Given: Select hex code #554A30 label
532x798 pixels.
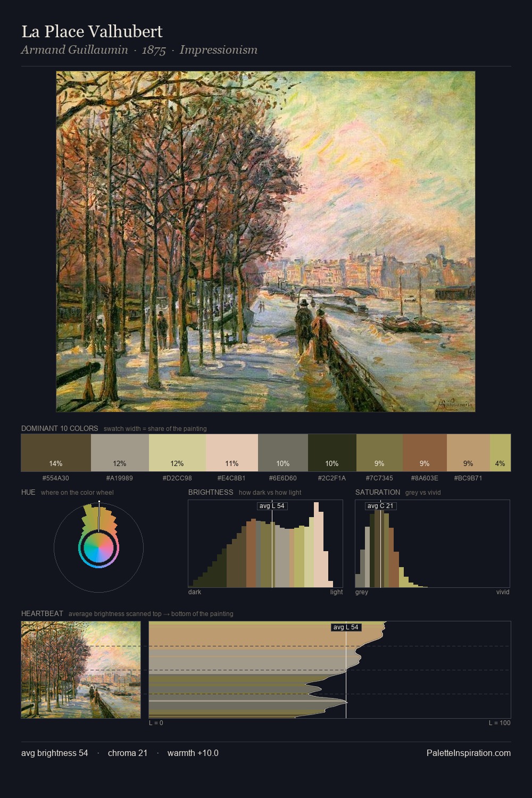Looking at the screenshot, I should 56,478.
